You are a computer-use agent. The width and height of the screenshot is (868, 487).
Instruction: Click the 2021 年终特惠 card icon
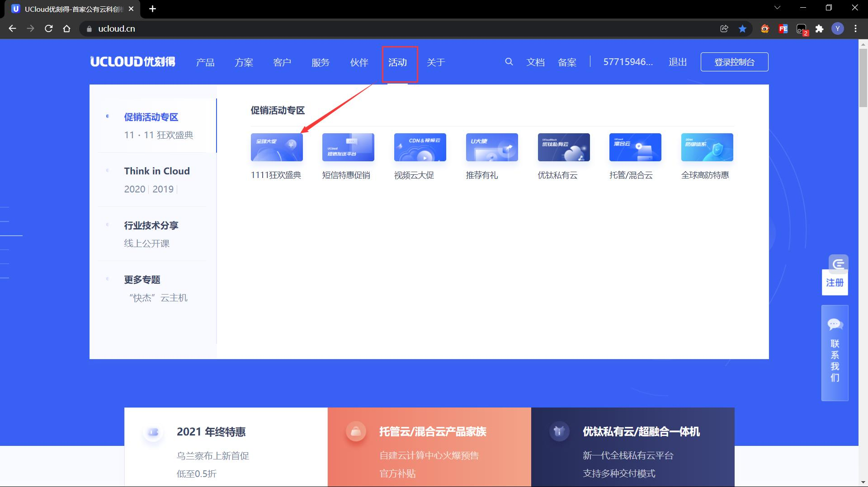(153, 432)
